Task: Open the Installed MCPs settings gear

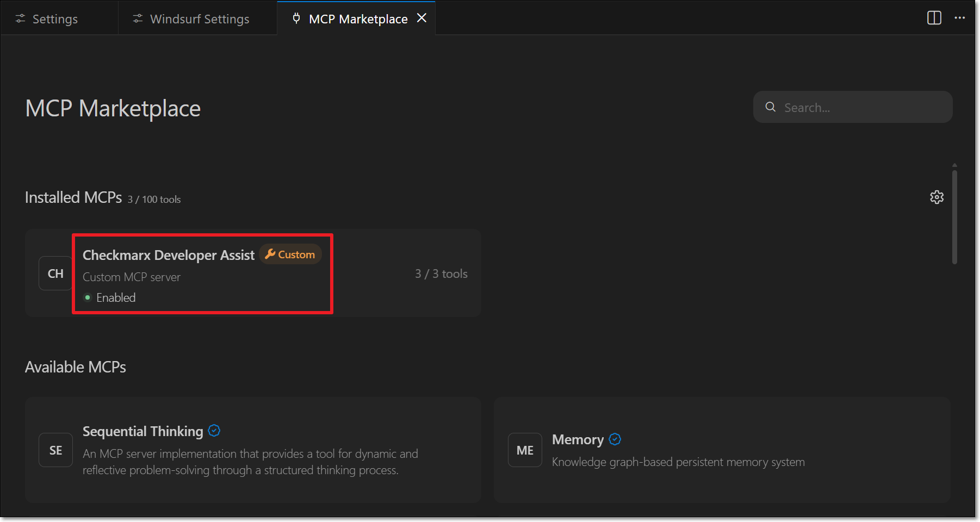Action: pos(936,197)
